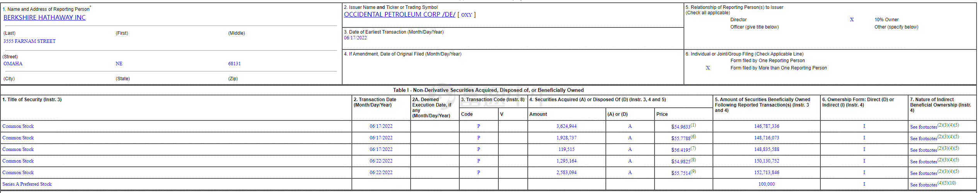
Task: Click the owned total 148,835,588
Action: pos(767,149)
